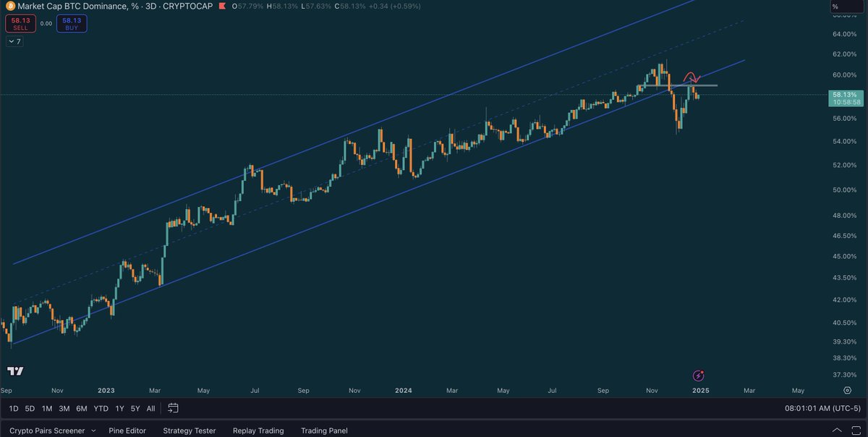Click the 40.50% price axis label

point(844,323)
